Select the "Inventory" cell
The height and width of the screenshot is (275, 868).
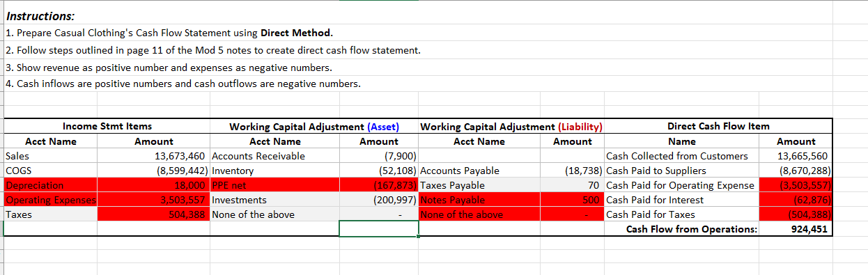(x=275, y=171)
